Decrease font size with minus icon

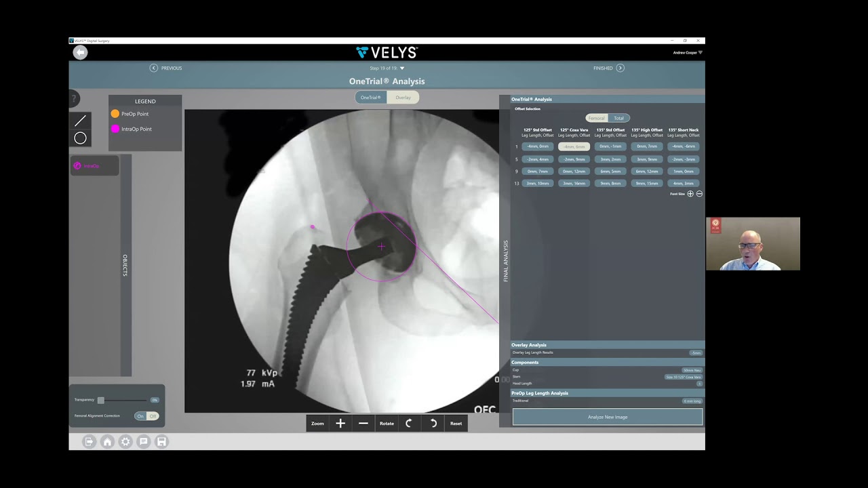pyautogui.click(x=699, y=194)
